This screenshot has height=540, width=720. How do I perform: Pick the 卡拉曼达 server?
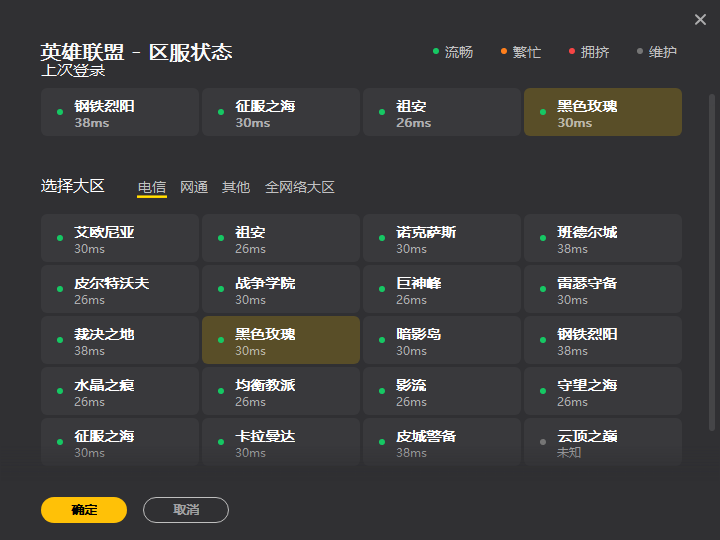tap(281, 442)
